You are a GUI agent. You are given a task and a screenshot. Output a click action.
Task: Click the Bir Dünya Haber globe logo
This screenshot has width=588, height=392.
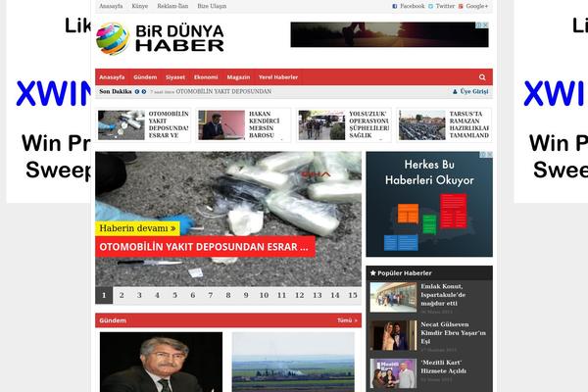[x=113, y=38]
